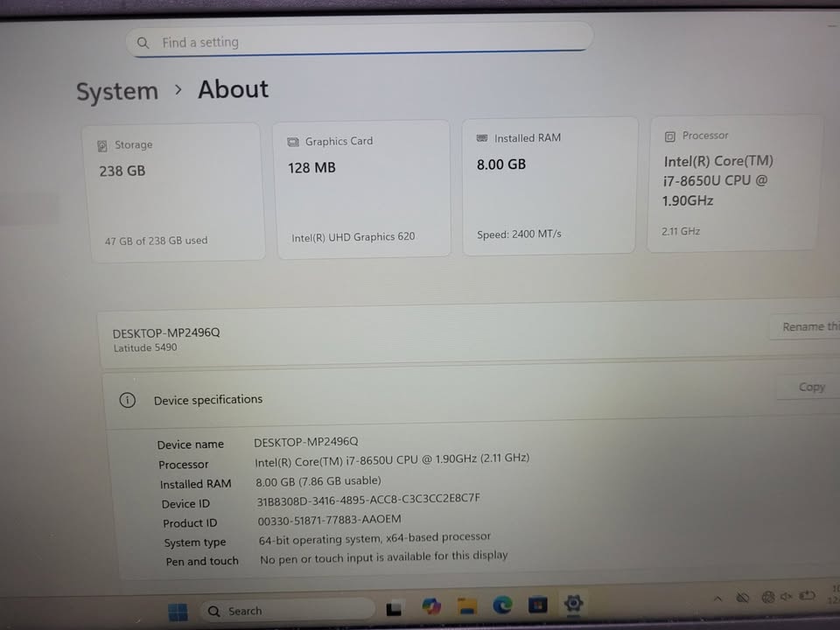840x630 pixels.
Task: Click the Settings gear taskbar icon
Action: [x=574, y=604]
